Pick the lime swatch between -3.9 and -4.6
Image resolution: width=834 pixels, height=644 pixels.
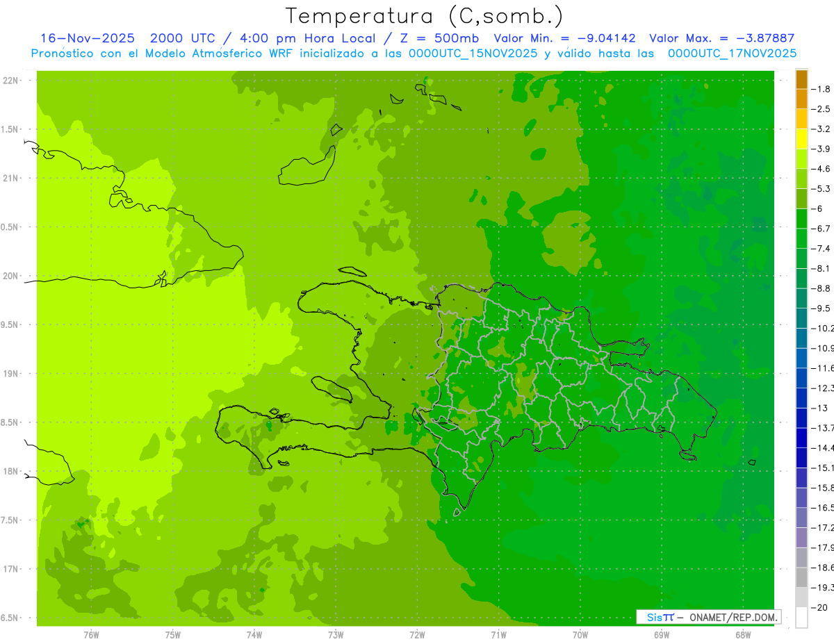click(801, 158)
